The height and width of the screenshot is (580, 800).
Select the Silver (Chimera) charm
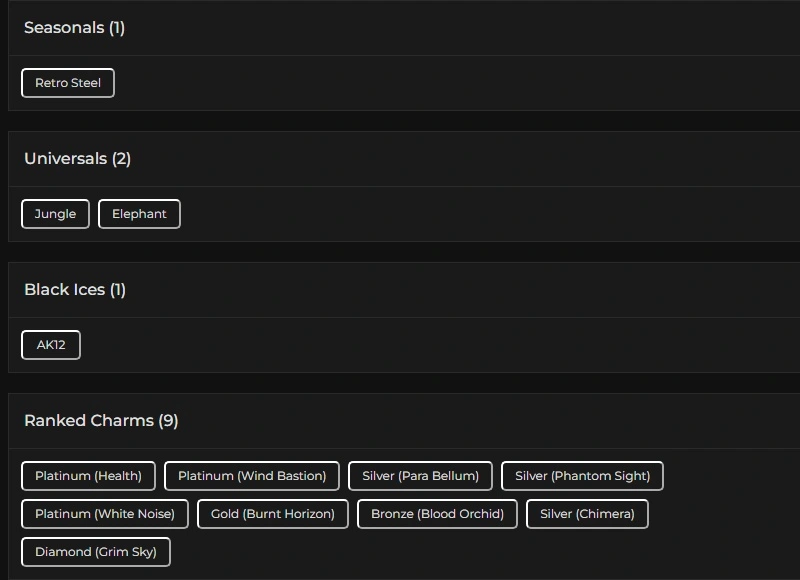click(587, 514)
